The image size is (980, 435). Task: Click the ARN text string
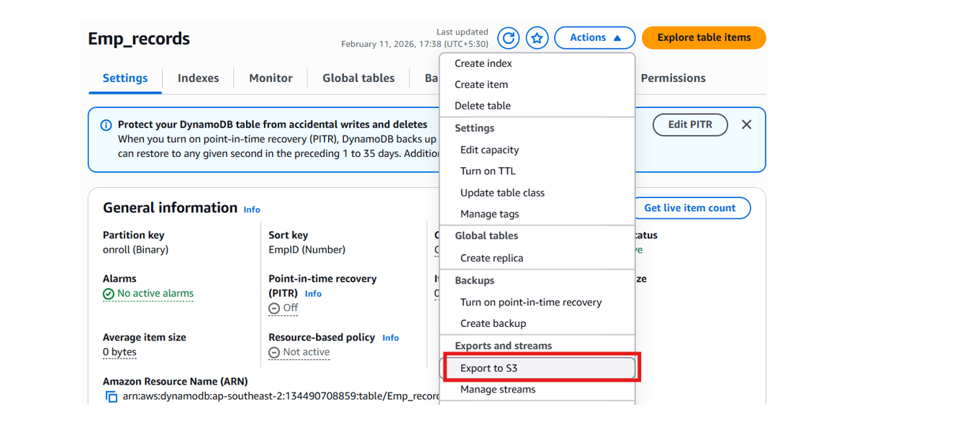[281, 396]
